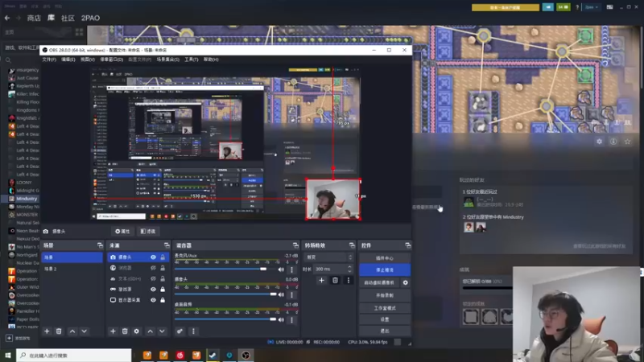644x362 pixels.
Task: Open Steam account name dropdown at top right
Action: [x=592, y=7]
